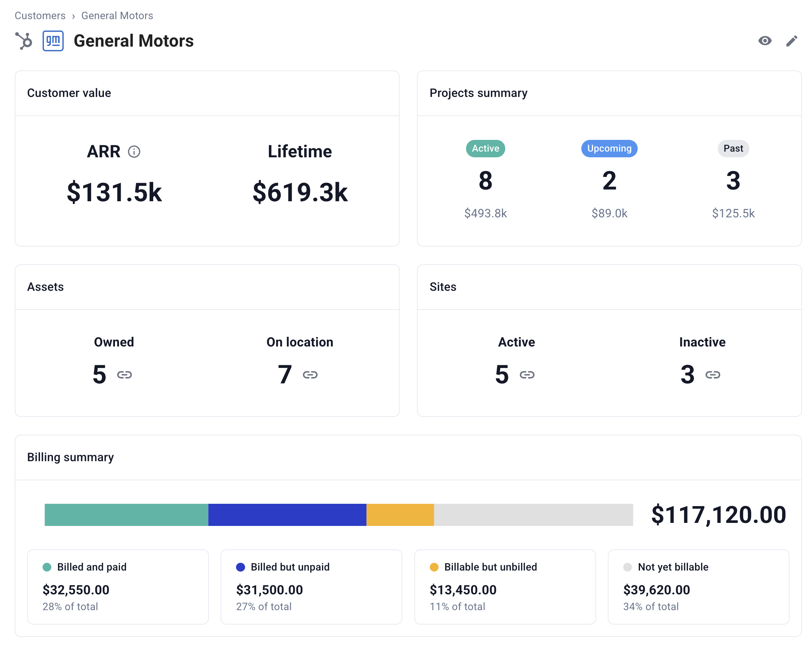Open the ARR info icon
This screenshot has width=812, height=646.
pyautogui.click(x=134, y=152)
